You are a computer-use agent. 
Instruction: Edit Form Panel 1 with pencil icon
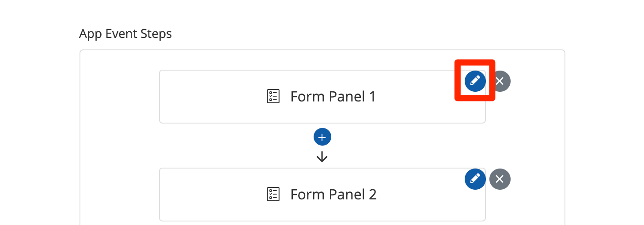click(x=475, y=81)
